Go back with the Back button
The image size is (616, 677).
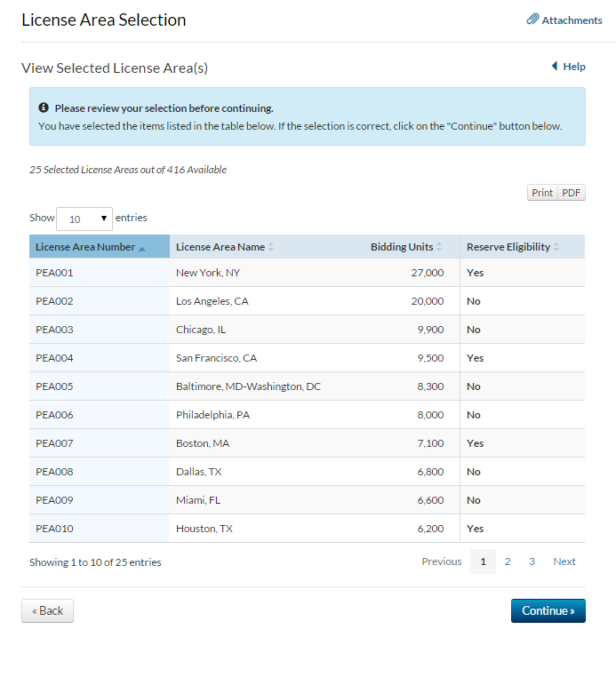tap(47, 611)
